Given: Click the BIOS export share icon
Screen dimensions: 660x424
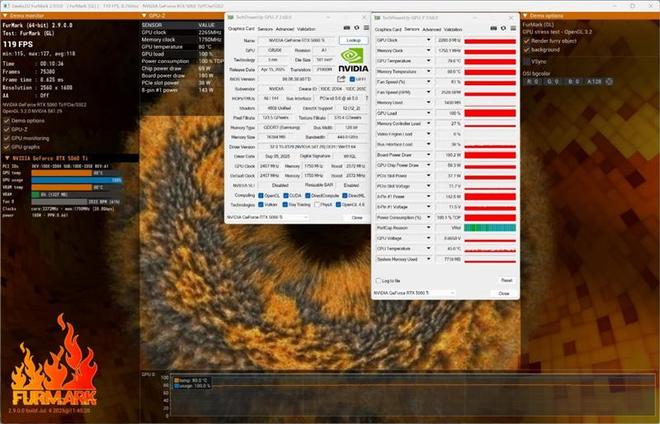Looking at the screenshot, I should (341, 76).
